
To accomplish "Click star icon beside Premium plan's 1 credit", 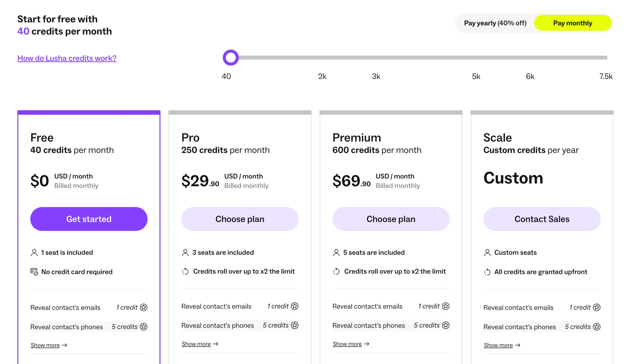I will coord(446,306).
